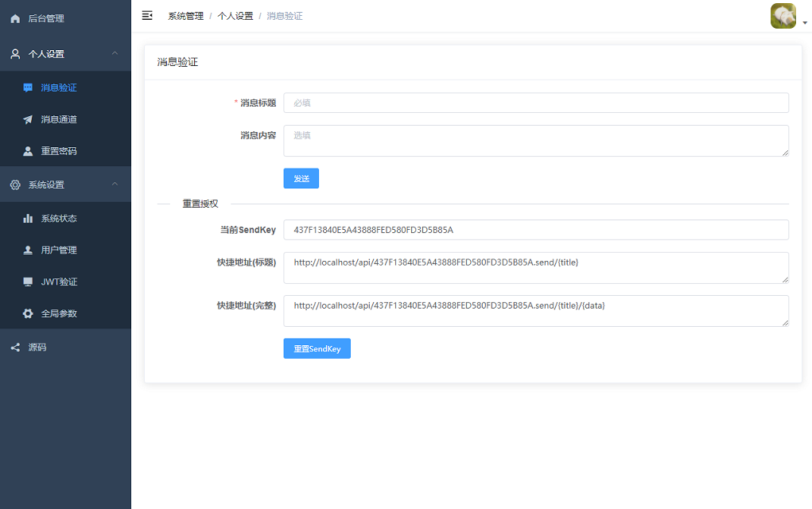Click the monitor icon for JWT验证
The width and height of the screenshot is (812, 509).
28,282
